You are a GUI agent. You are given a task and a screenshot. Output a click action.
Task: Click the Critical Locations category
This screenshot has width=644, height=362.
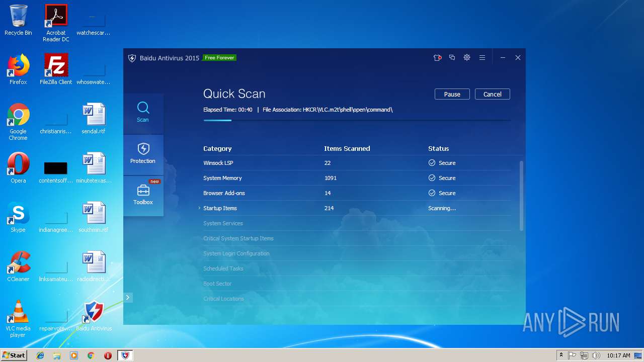click(223, 299)
